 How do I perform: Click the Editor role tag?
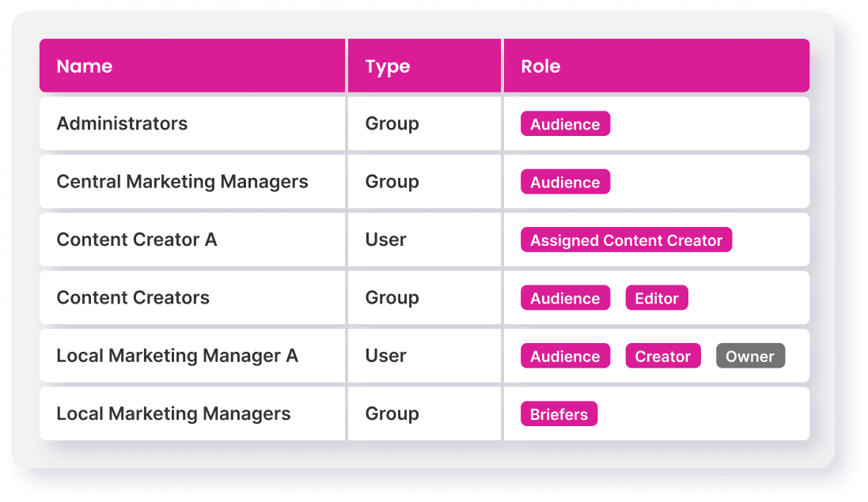[657, 299]
